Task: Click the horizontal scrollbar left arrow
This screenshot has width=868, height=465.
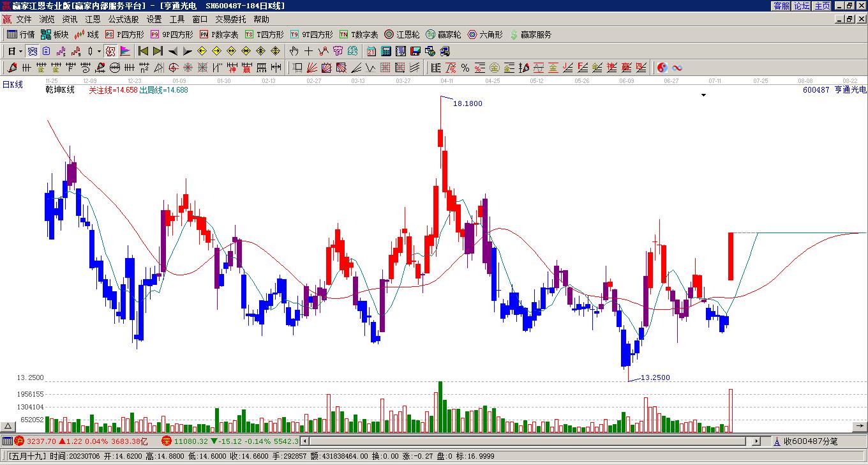Action: click(x=305, y=441)
